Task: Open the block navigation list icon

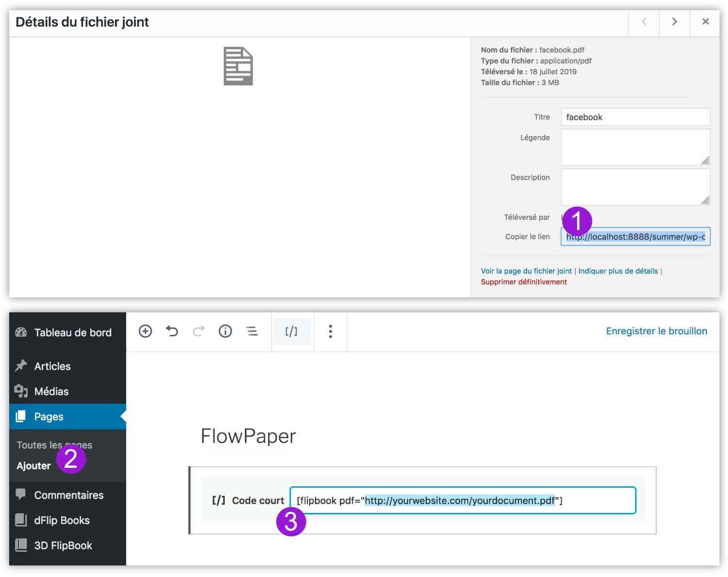Action: tap(252, 331)
